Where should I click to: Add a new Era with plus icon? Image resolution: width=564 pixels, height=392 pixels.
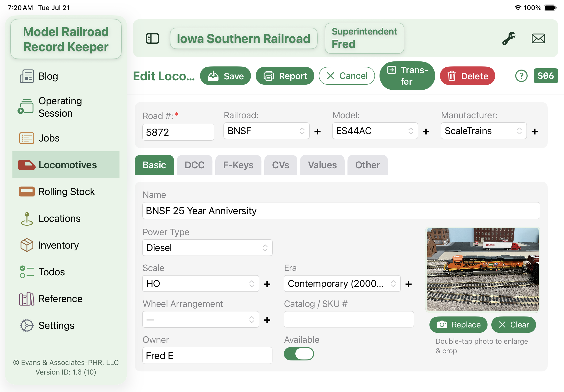408,284
